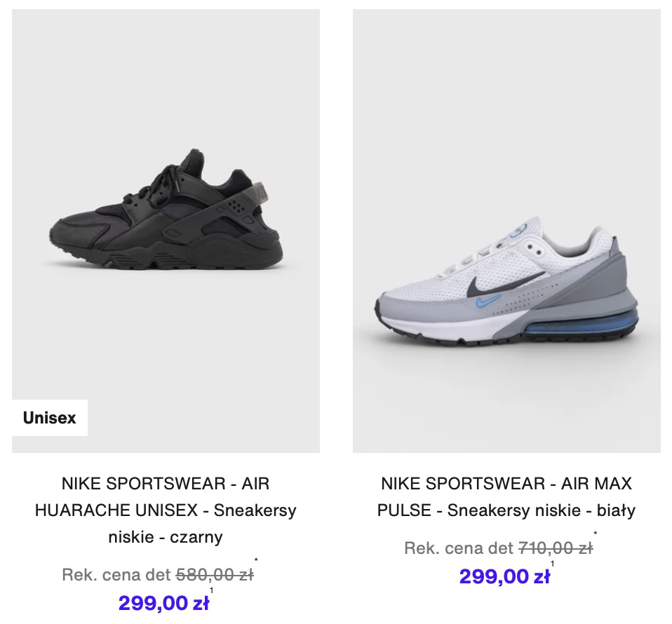Click the dark gray swoosh on the Air Max shoe
Image resolution: width=672 pixels, height=624 pixels.
(506, 283)
